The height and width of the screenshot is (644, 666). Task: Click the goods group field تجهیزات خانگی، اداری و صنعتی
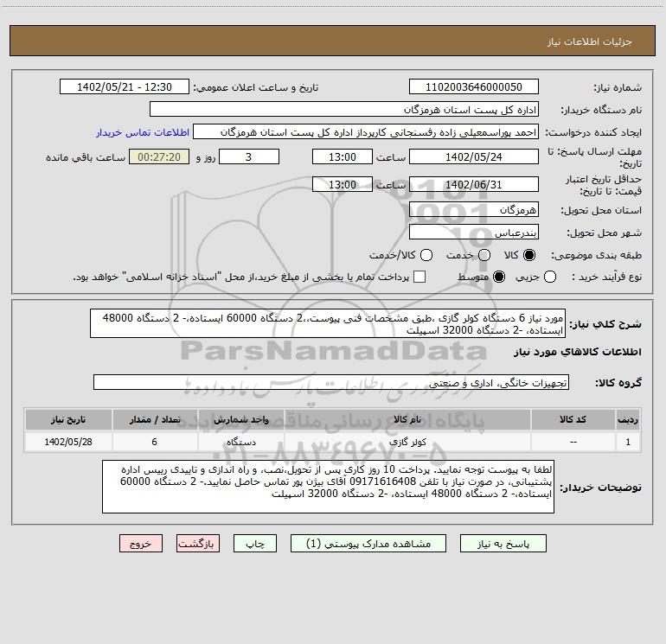[331, 382]
